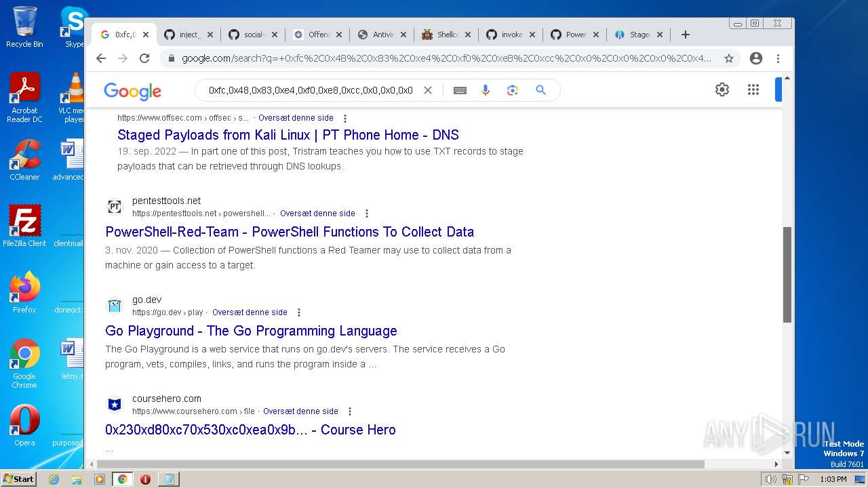Close the Shellcc tab
The width and height of the screenshot is (868, 488).
coord(467,35)
